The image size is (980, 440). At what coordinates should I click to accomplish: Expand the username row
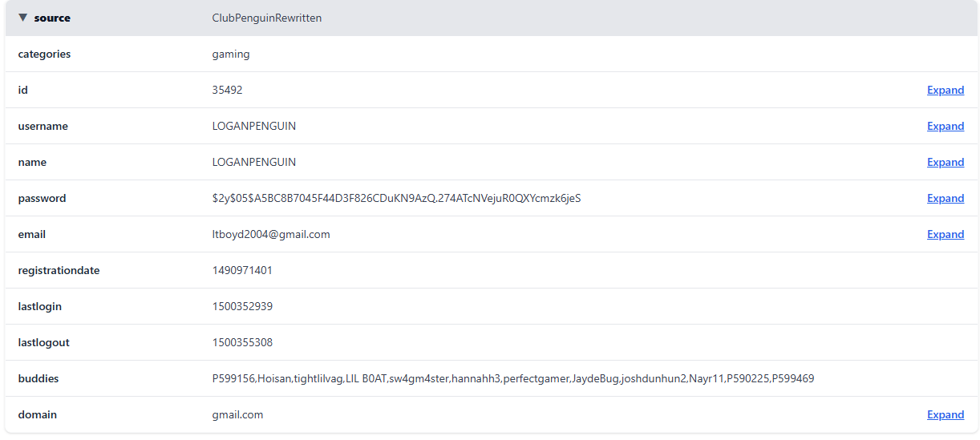coord(945,127)
